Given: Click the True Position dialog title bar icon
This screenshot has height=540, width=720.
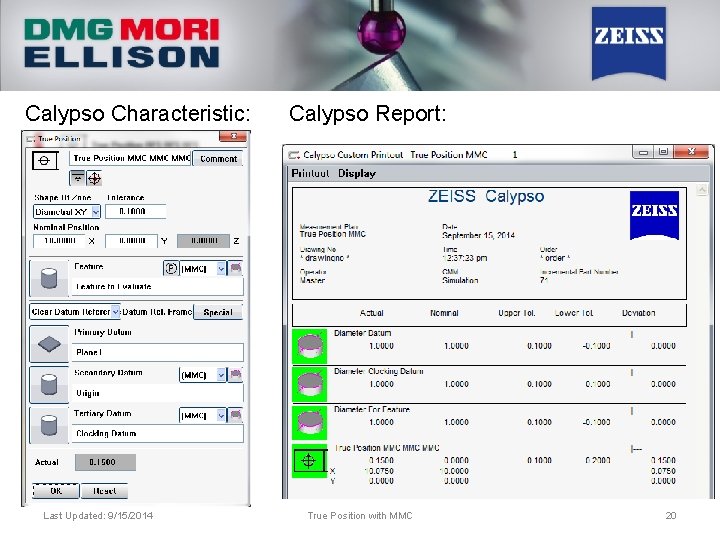Looking at the screenshot, I should 31,139.
